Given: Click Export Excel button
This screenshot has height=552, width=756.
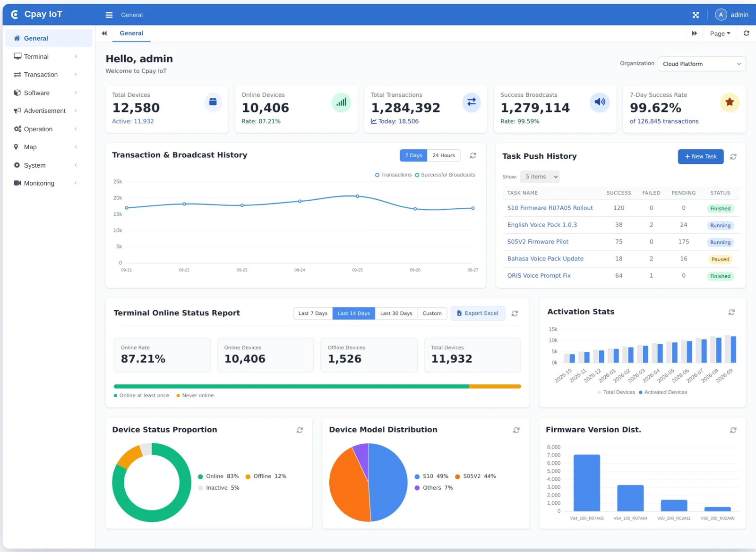Looking at the screenshot, I should (478, 314).
